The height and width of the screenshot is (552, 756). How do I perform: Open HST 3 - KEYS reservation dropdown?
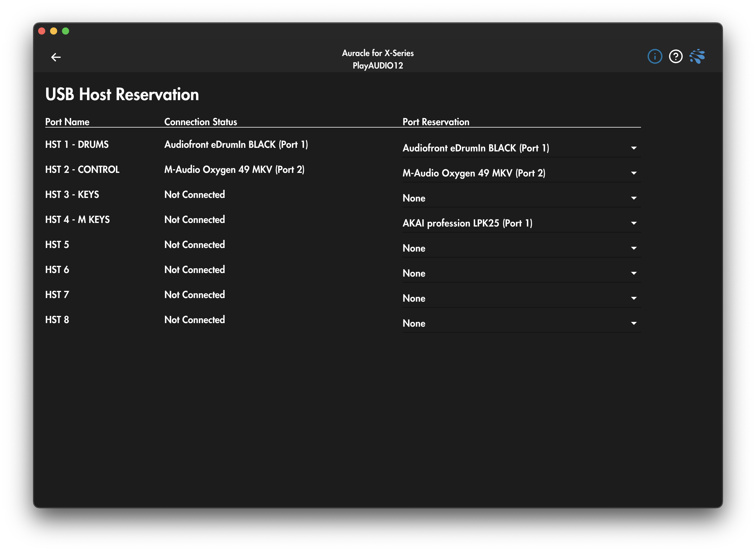click(x=522, y=198)
